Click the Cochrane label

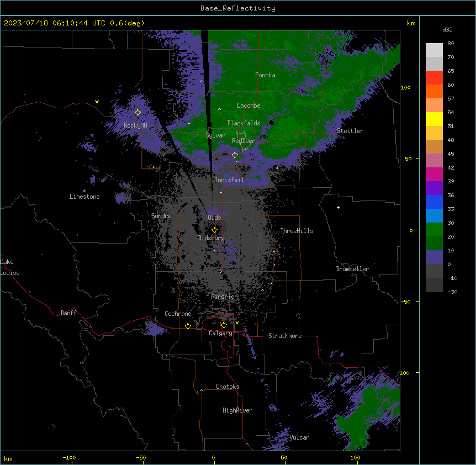[178, 314]
